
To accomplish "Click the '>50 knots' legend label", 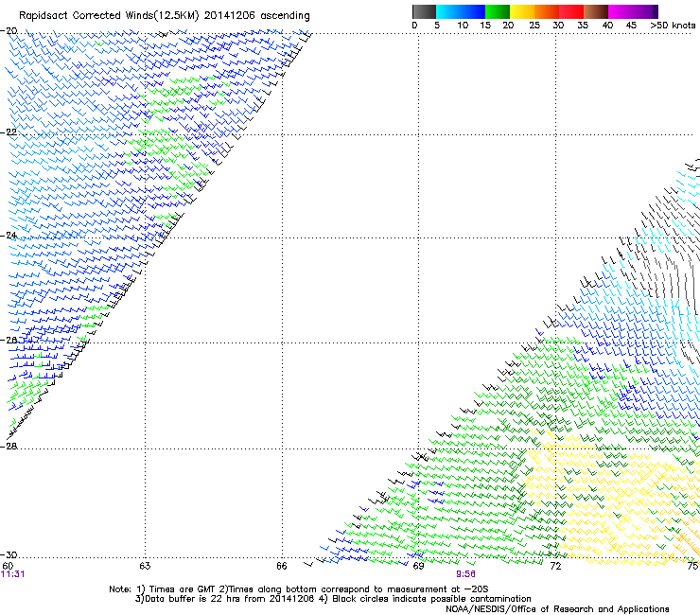I will (673, 26).
